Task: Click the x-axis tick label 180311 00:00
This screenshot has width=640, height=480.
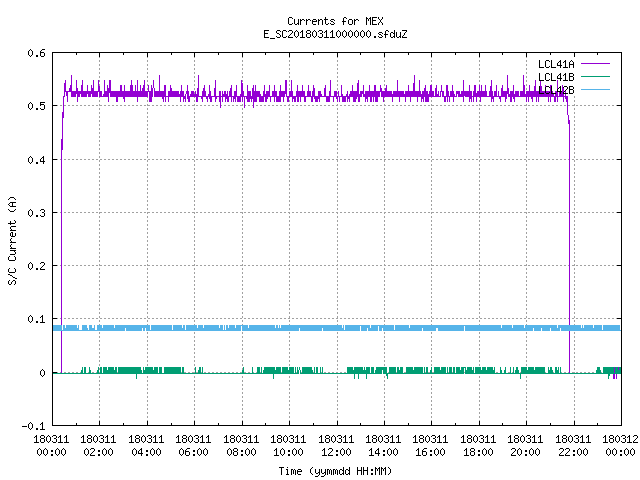Action: click(x=51, y=446)
